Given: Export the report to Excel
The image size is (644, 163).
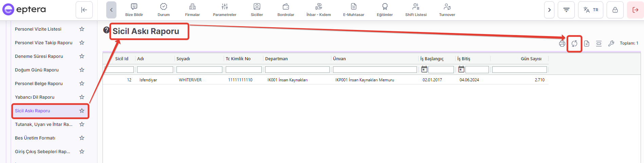Looking at the screenshot, I should [587, 44].
